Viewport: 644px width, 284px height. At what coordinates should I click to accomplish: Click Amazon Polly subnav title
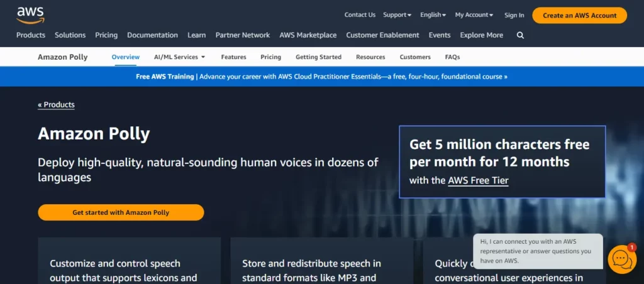(x=62, y=57)
